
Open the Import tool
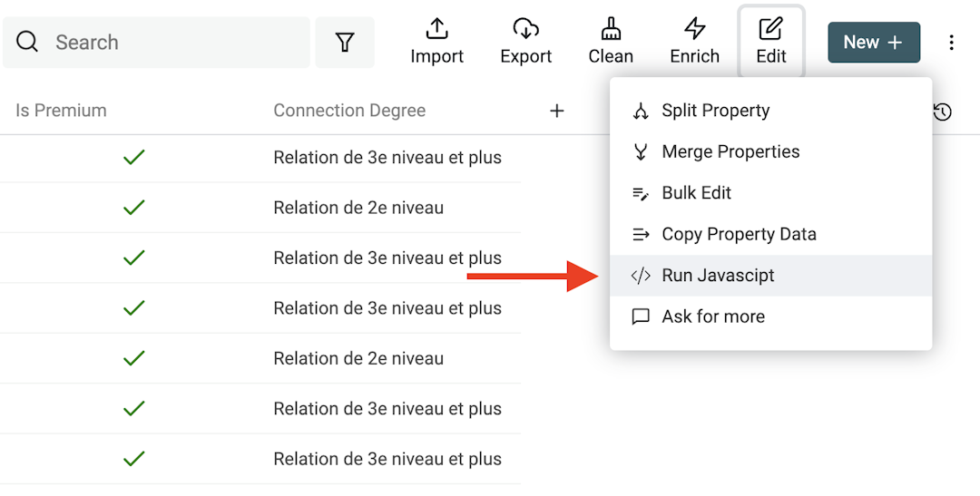pyautogui.click(x=436, y=42)
